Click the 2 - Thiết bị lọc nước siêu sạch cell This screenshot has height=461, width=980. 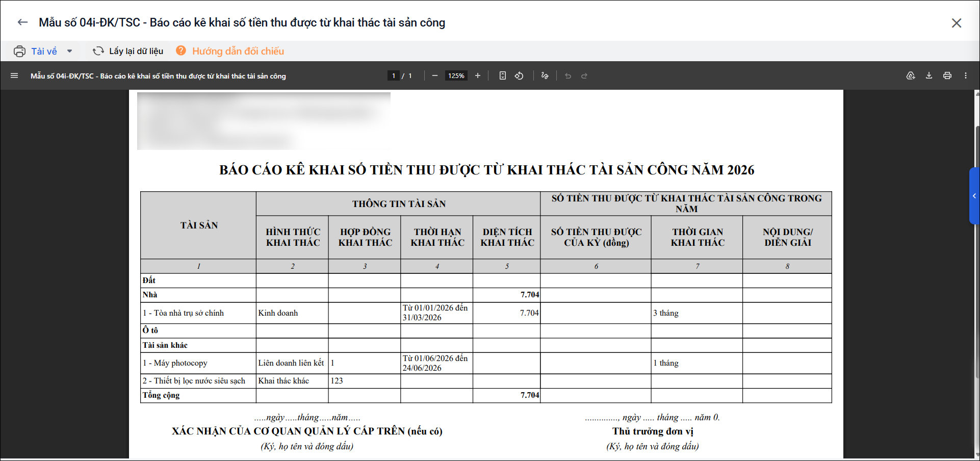pos(198,381)
